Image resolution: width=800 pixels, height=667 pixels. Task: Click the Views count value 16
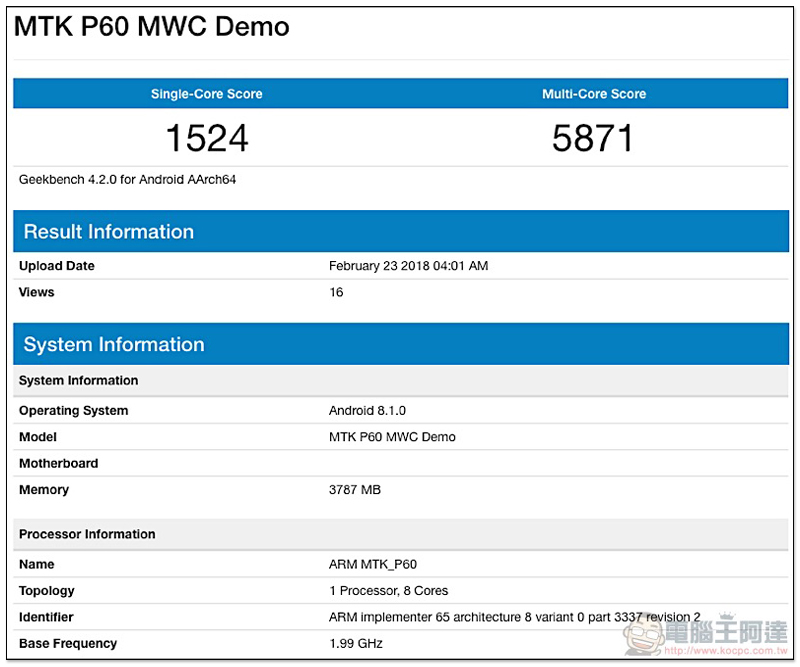(336, 292)
